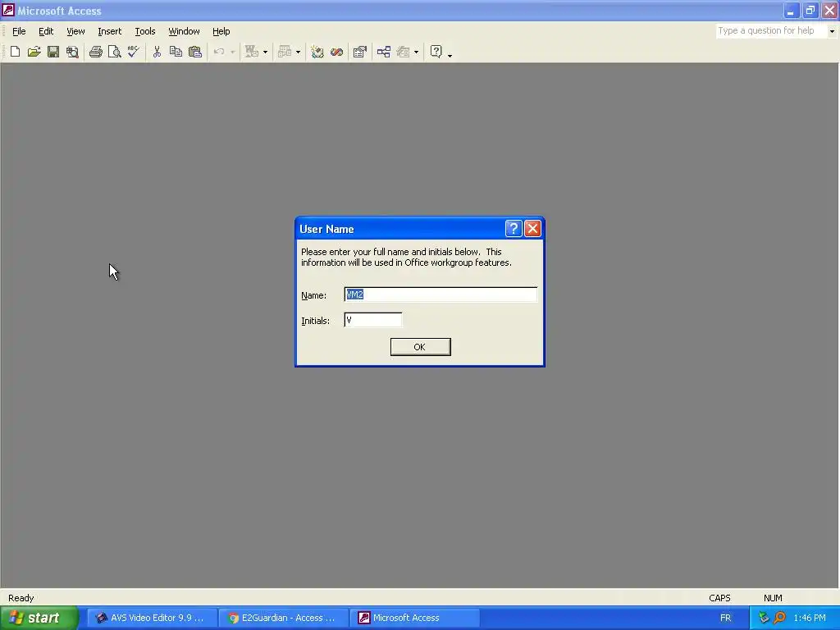
Task: Expand the OfficeLinks dropdown arrow
Action: (x=265, y=52)
